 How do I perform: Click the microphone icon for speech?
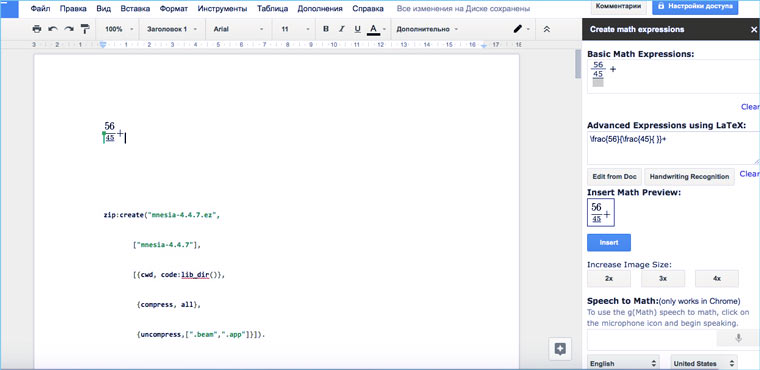point(738,338)
